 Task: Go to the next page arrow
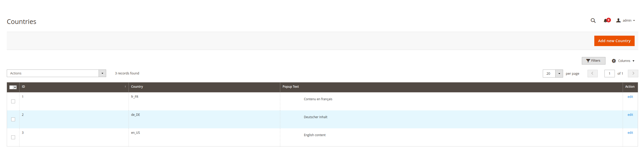[x=633, y=73]
